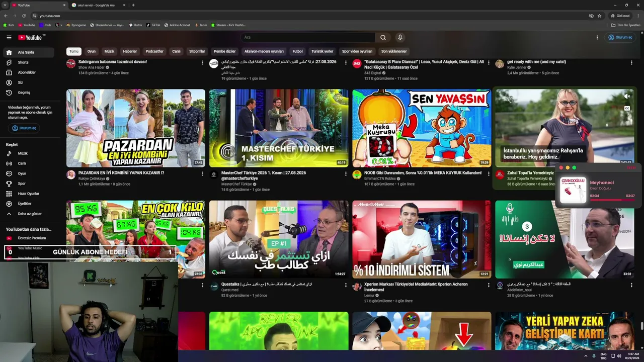Open the Tüm Yer İşaretleri bookmarks folder
644x362 pixels.
pyautogui.click(x=626, y=25)
